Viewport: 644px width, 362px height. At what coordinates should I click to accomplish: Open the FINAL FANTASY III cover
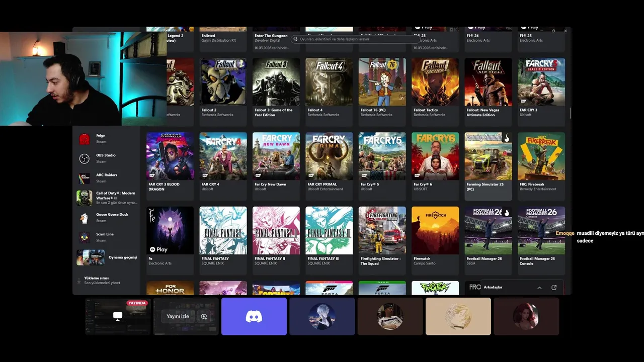(x=329, y=230)
